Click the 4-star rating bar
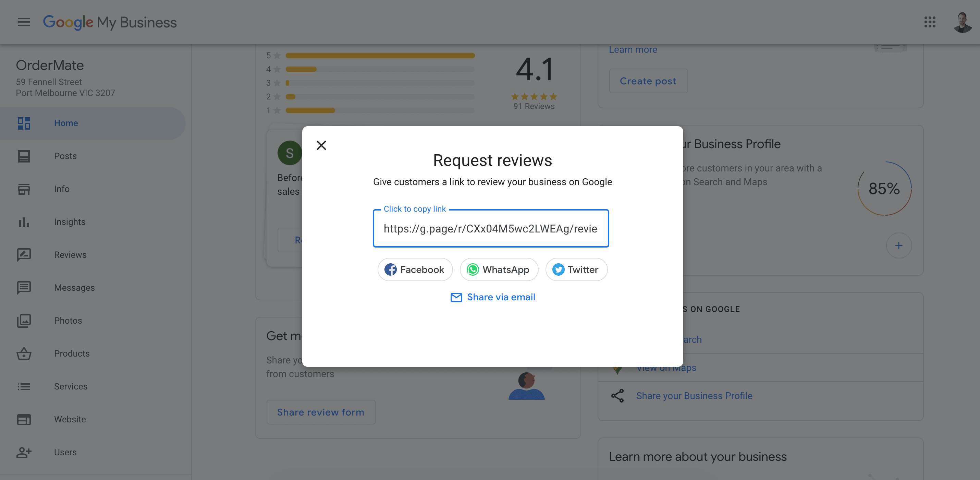 [x=380, y=69]
